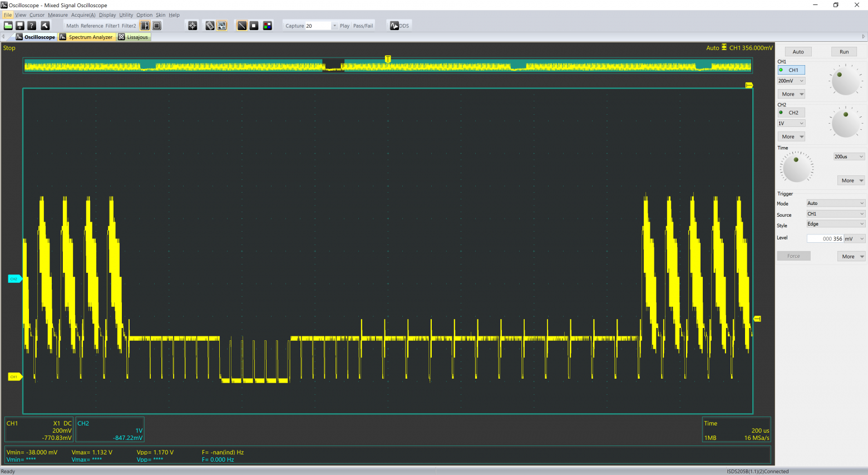868x475 pixels.
Task: Open help via the question mark icon
Action: 32,25
